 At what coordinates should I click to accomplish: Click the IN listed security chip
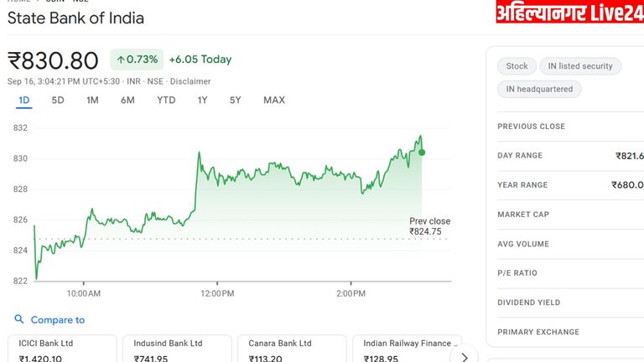coord(580,66)
